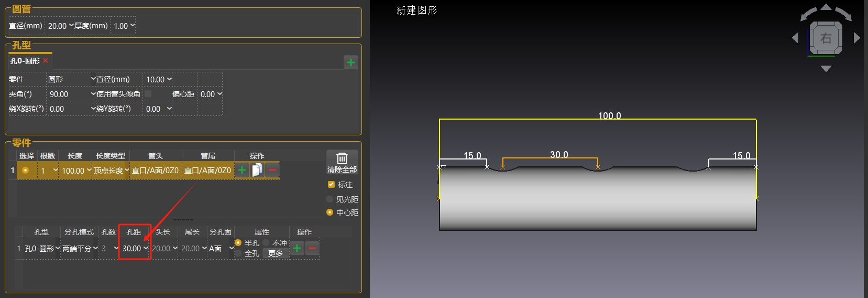Screen dimensions: 868x298
Task: Select the 半孔 radio option
Action: click(x=238, y=243)
